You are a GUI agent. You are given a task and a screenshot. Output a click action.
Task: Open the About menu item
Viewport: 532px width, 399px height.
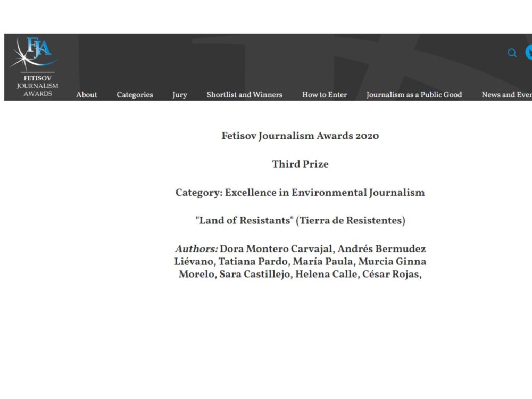[87, 95]
